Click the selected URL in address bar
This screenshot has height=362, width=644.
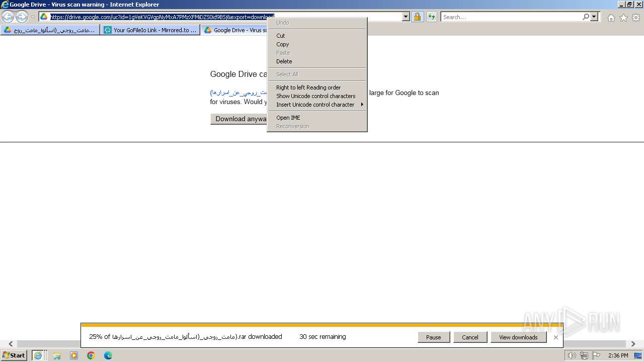pyautogui.click(x=162, y=17)
